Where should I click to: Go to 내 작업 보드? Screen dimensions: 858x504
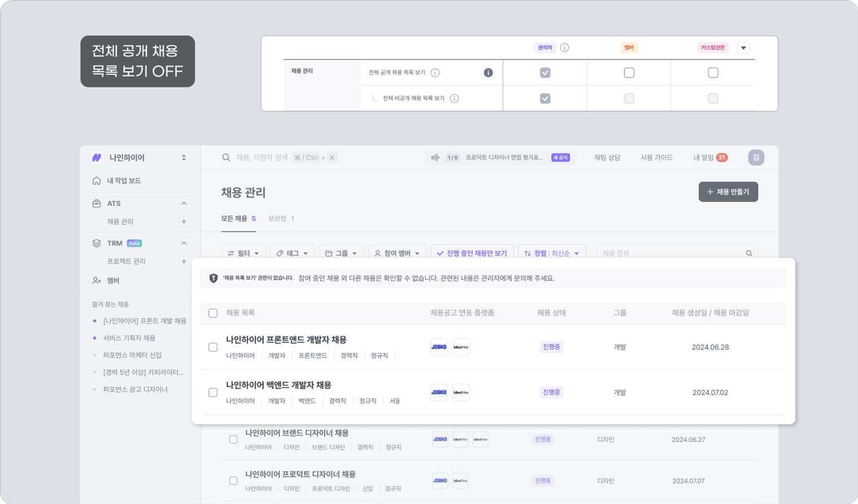124,181
